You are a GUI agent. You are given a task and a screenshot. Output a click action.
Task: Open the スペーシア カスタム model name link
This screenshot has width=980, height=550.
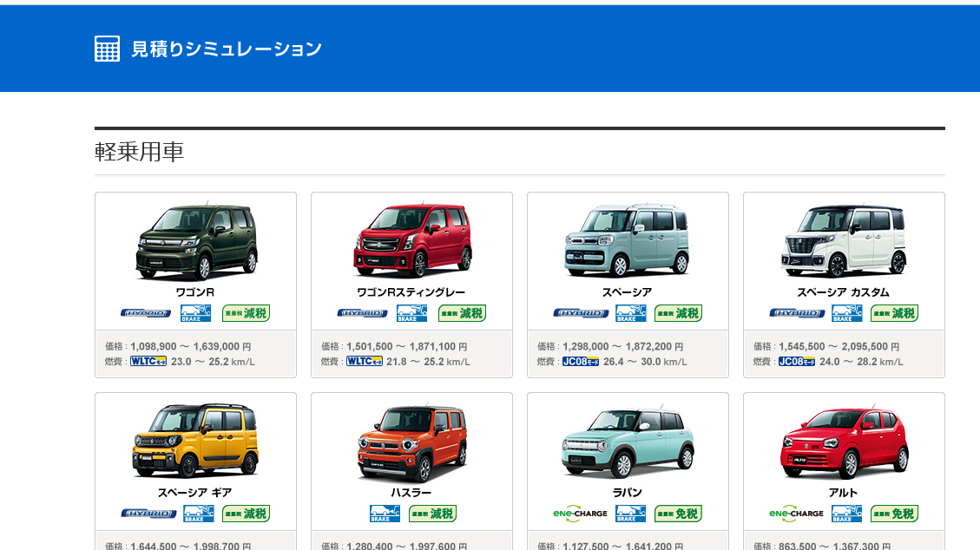pos(843,292)
